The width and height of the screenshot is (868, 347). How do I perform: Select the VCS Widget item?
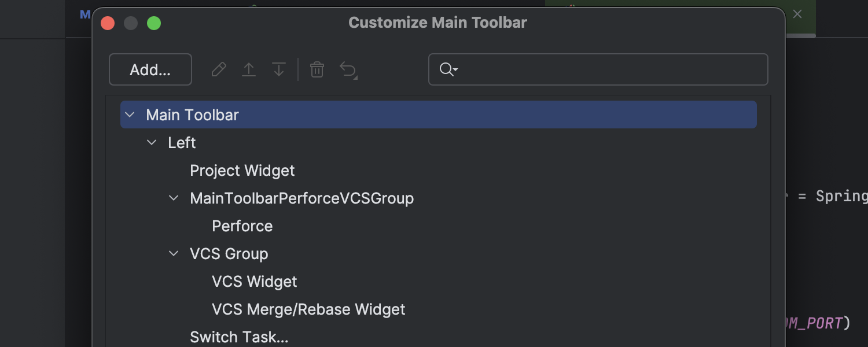coord(254,282)
